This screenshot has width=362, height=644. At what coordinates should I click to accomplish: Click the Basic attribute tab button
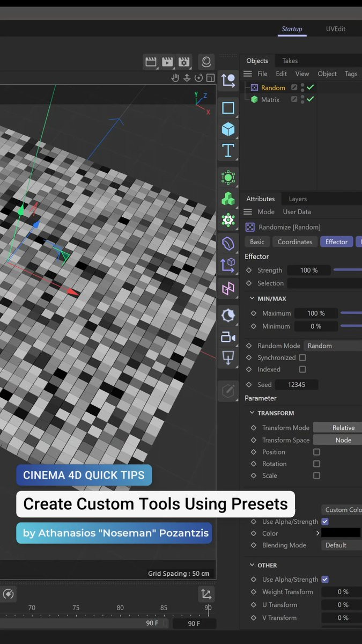click(x=257, y=242)
